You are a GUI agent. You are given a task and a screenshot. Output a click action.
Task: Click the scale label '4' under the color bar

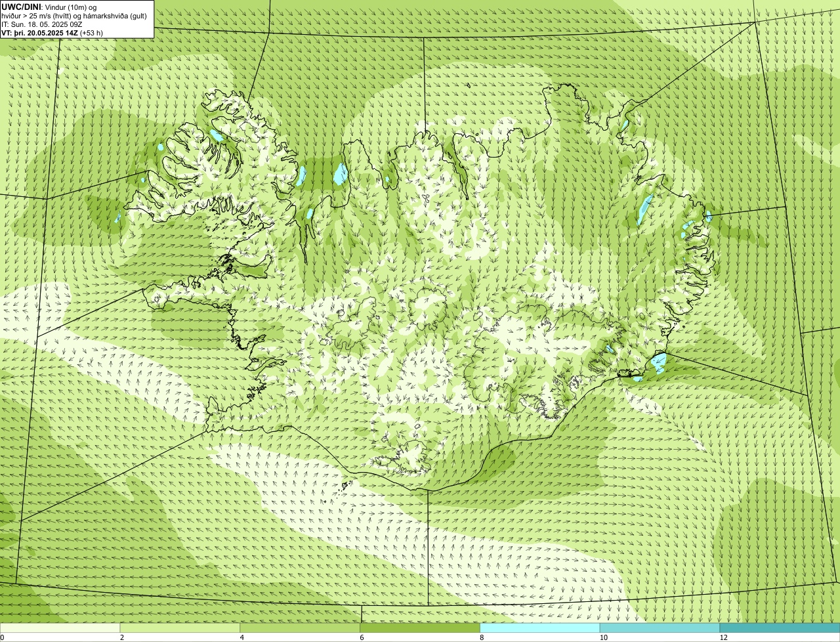pyautogui.click(x=242, y=637)
